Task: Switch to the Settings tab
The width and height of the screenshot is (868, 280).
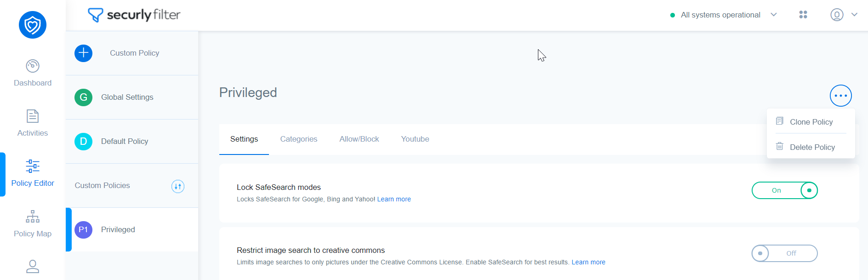Action: (x=244, y=139)
